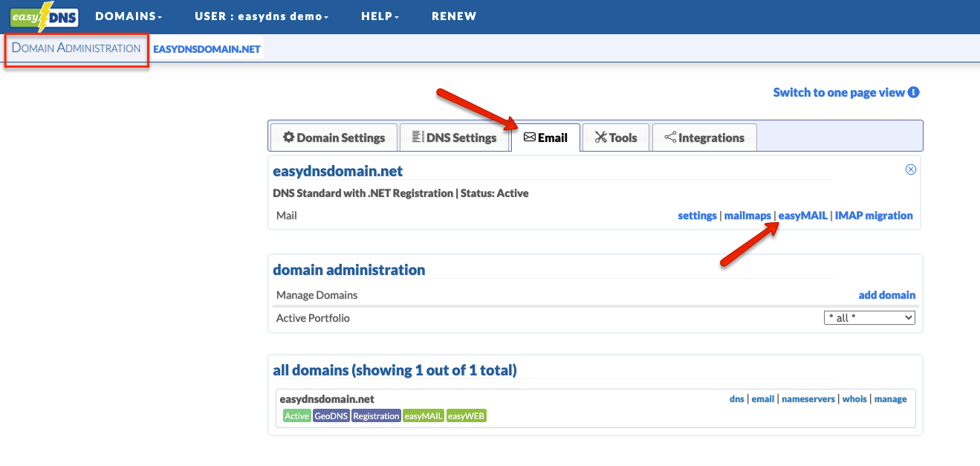Click the add domain link
980x466 pixels.
[x=887, y=295]
